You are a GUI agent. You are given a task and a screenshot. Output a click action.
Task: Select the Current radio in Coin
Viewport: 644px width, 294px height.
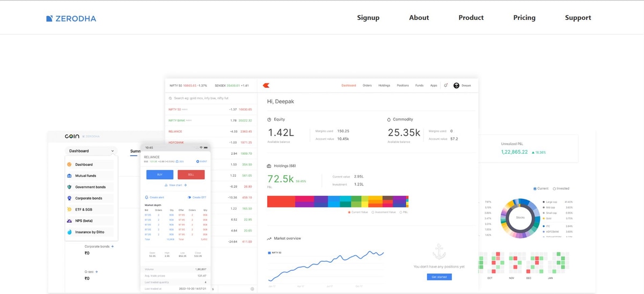(x=535, y=189)
